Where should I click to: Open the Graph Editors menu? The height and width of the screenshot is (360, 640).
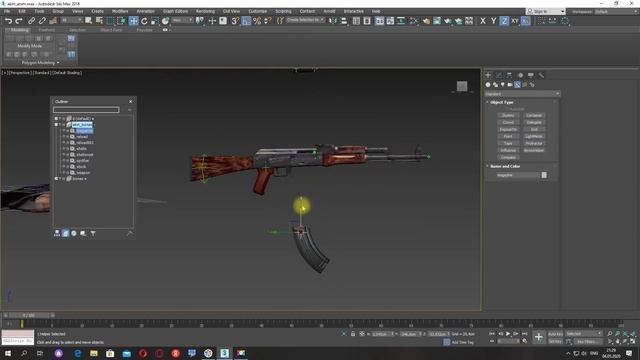tap(176, 11)
